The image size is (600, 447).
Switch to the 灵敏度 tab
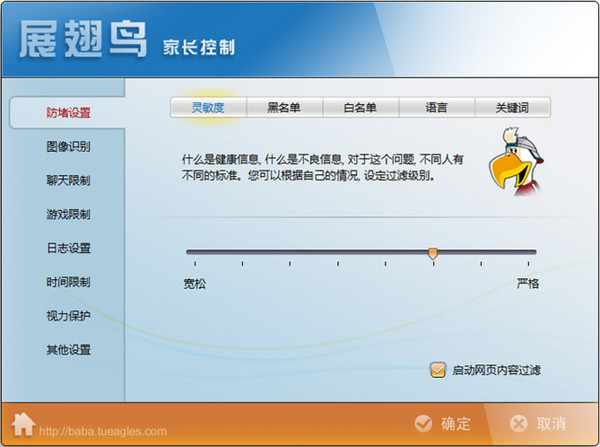tap(208, 108)
